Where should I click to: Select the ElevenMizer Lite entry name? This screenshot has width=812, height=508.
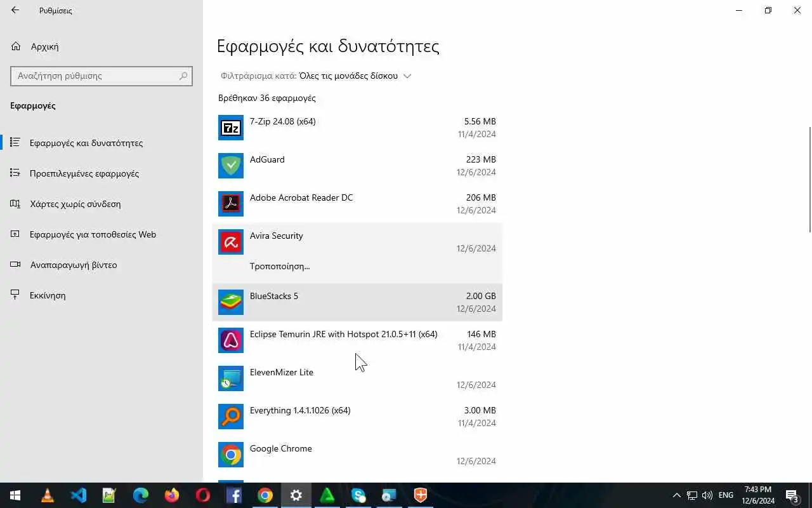(282, 372)
